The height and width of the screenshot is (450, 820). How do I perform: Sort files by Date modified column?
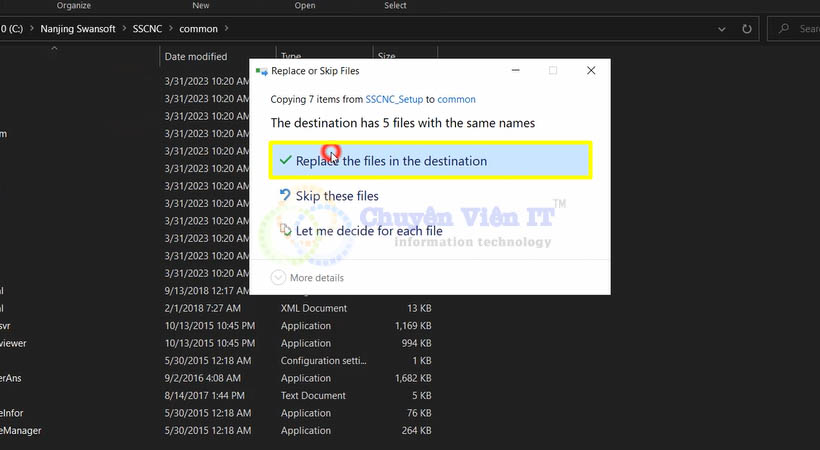tap(196, 57)
